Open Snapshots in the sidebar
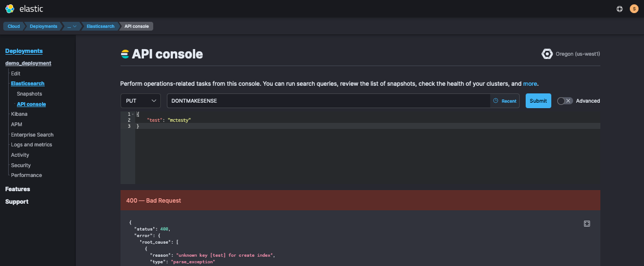 (29, 94)
